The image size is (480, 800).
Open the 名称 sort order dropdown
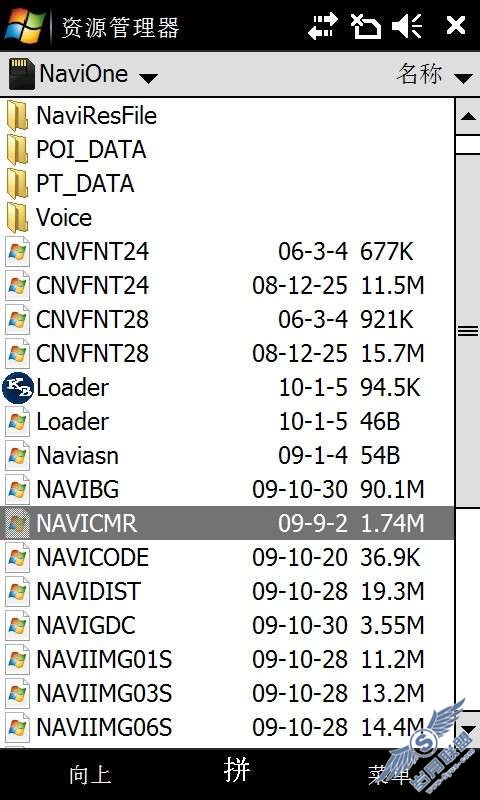coord(435,74)
